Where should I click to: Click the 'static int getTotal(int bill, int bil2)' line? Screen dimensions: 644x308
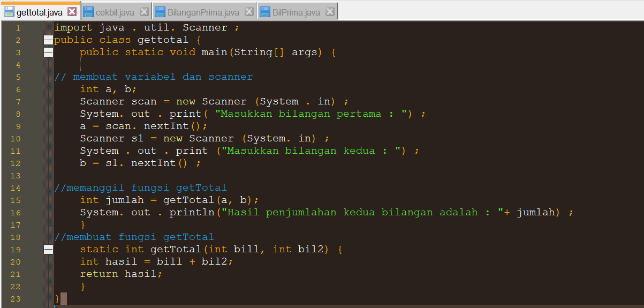coord(211,249)
